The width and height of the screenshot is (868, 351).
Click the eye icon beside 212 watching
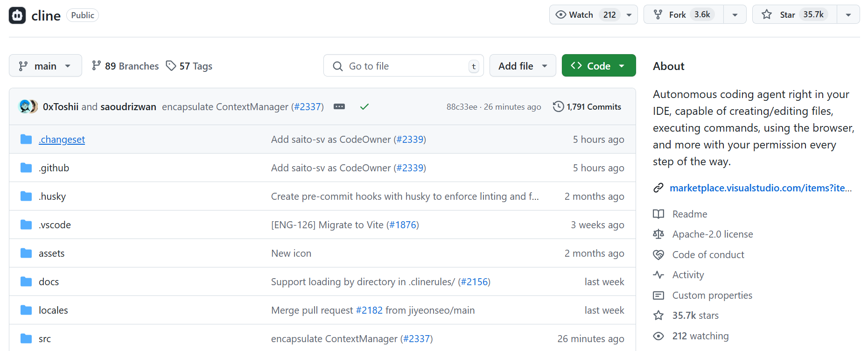point(658,336)
